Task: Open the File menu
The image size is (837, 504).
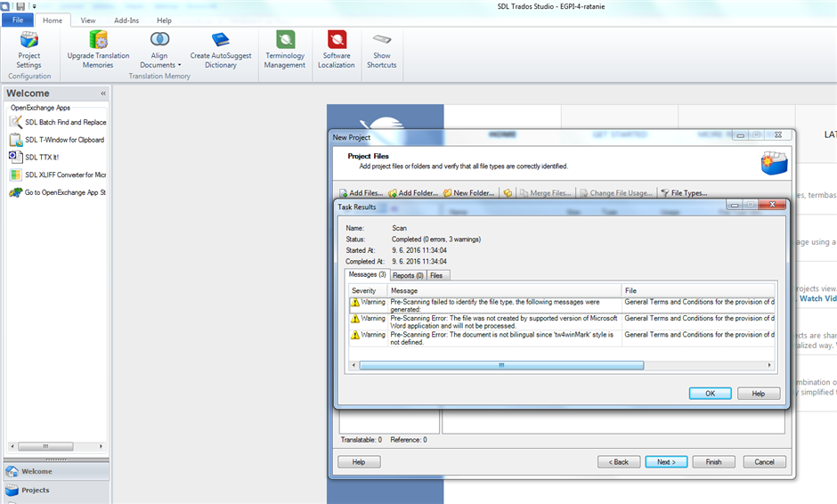Action: click(x=18, y=20)
